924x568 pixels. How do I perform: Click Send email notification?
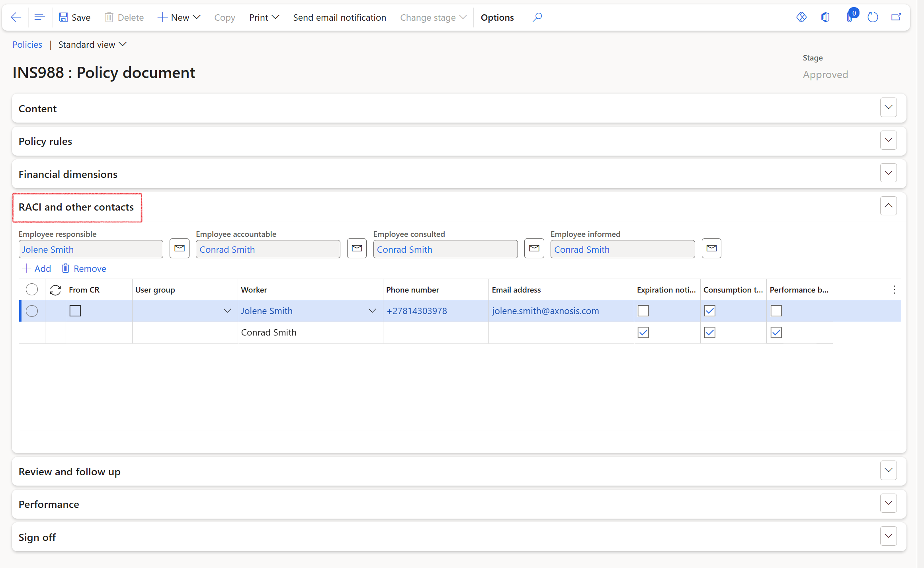340,17
